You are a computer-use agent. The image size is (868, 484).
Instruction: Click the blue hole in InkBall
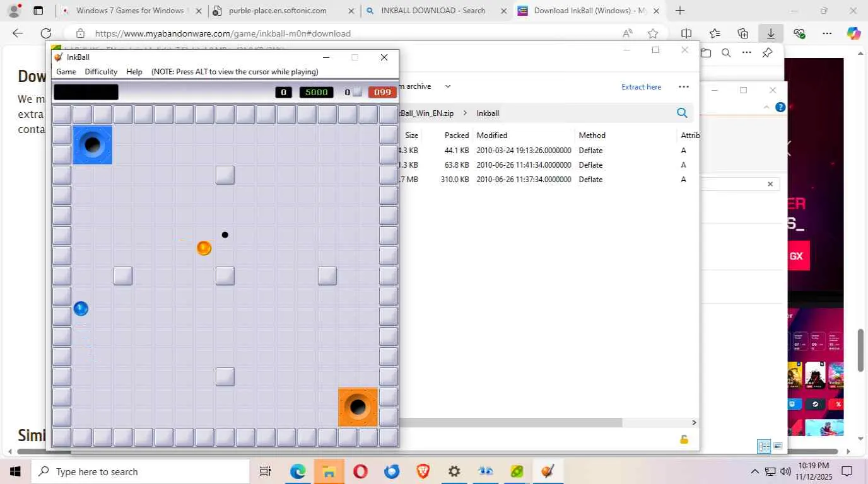[92, 145]
